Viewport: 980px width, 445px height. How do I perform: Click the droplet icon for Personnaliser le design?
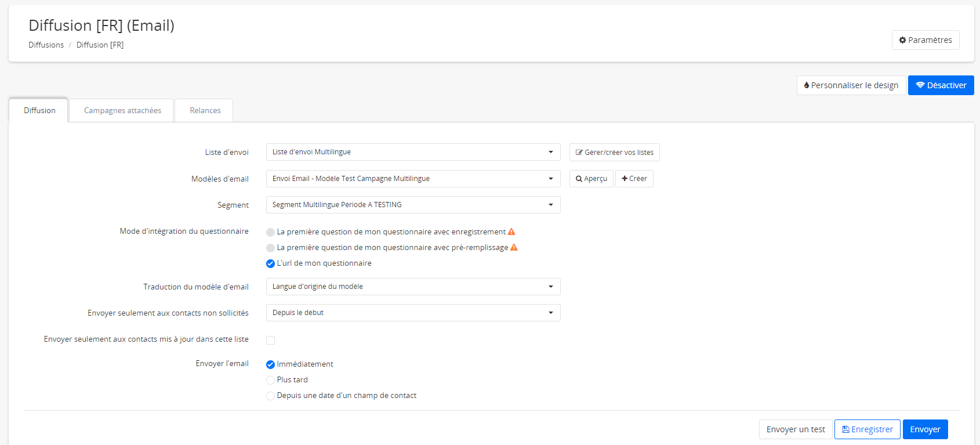[x=806, y=85]
